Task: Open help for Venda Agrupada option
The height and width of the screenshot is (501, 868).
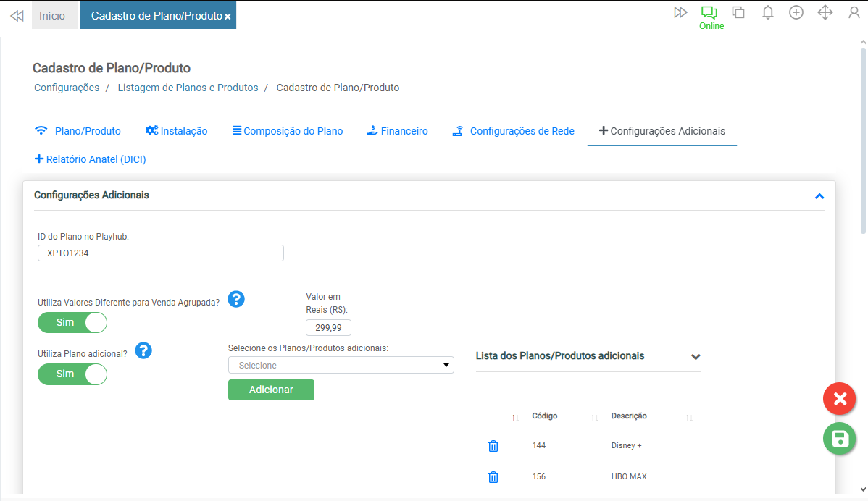Action: 236,299
